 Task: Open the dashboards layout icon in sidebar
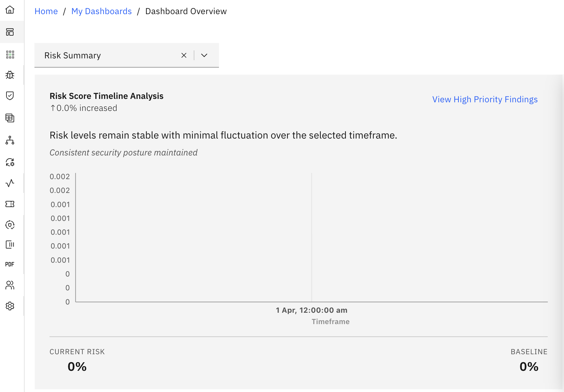pos(10,32)
